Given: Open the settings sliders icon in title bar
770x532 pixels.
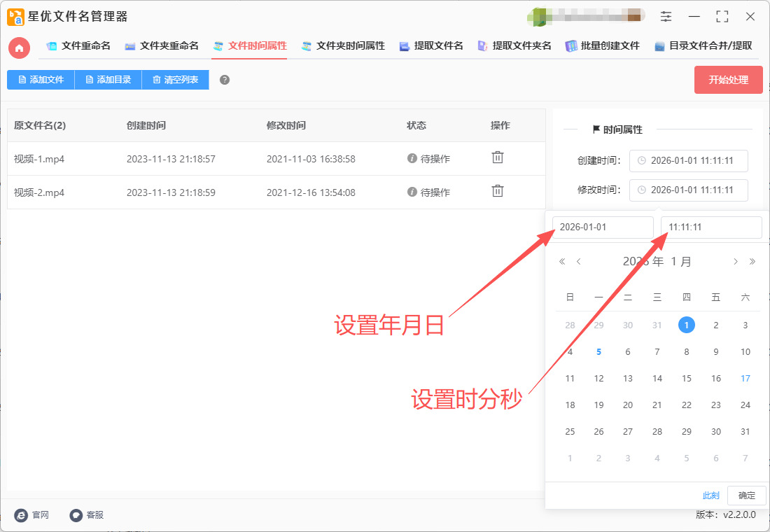Looking at the screenshot, I should 666,16.
